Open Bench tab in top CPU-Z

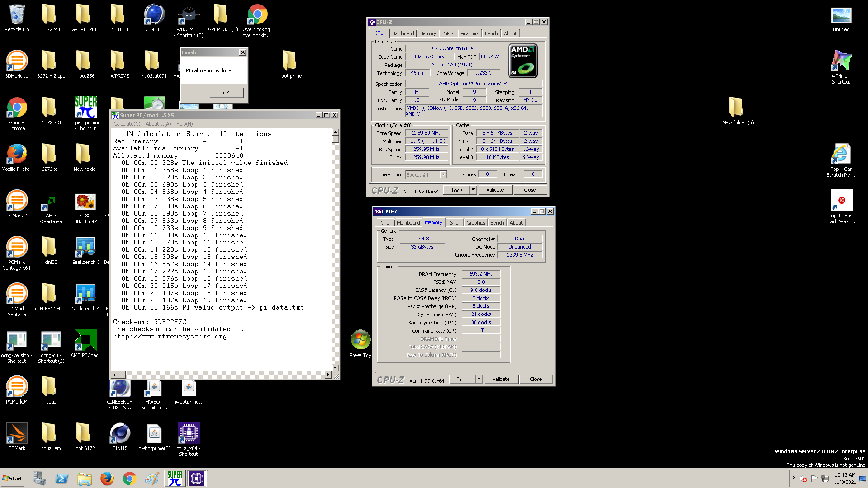[x=491, y=33]
